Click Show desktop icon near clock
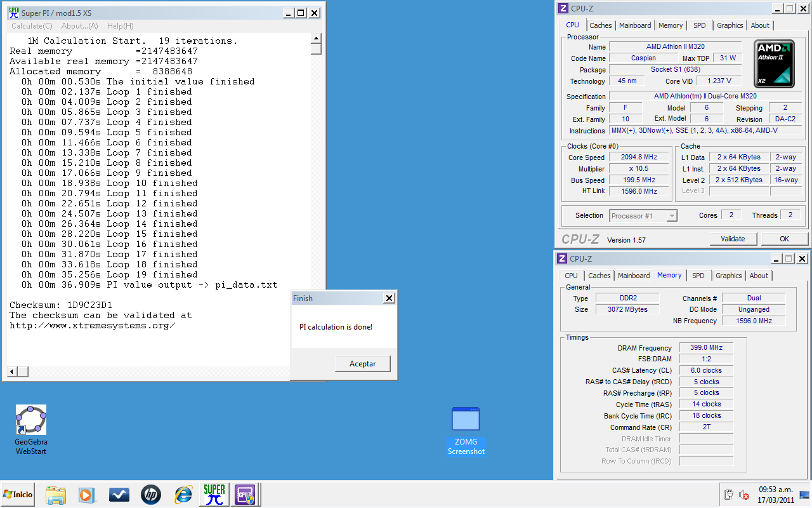Screen dimensions: 812x508 tap(804, 494)
